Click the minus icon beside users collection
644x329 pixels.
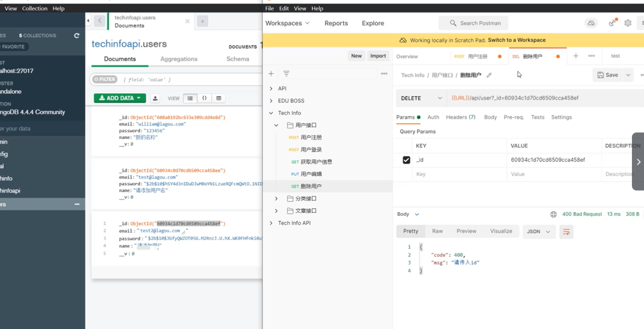pyautogui.click(x=77, y=204)
